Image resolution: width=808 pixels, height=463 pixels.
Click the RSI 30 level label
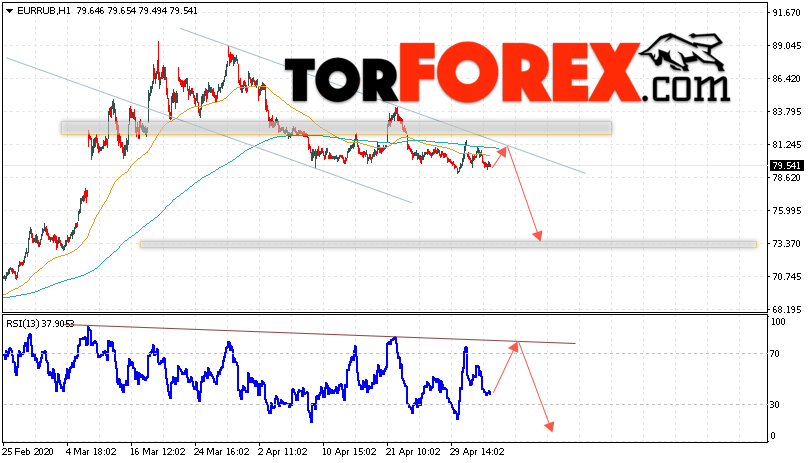point(775,405)
